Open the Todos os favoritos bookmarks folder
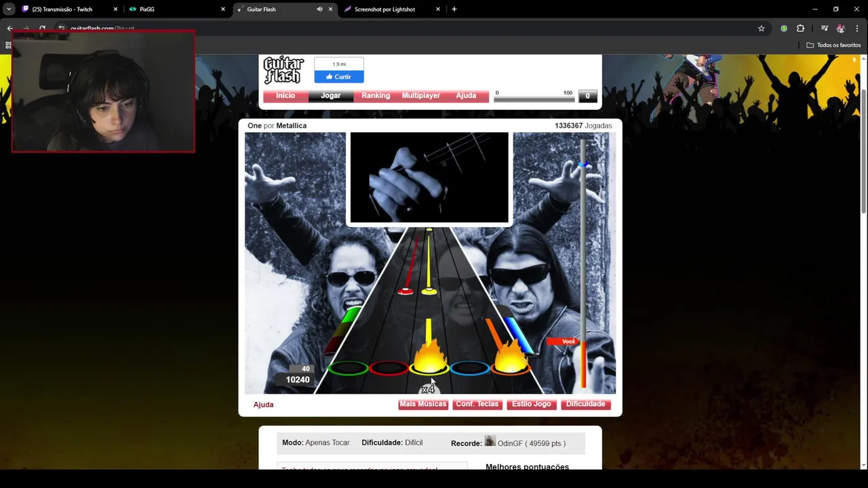 833,45
